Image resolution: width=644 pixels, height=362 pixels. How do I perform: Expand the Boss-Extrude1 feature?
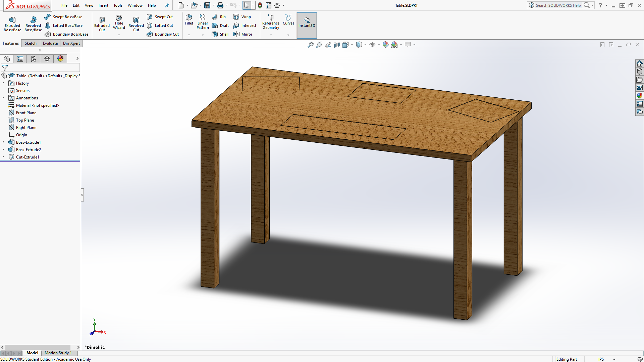3,142
